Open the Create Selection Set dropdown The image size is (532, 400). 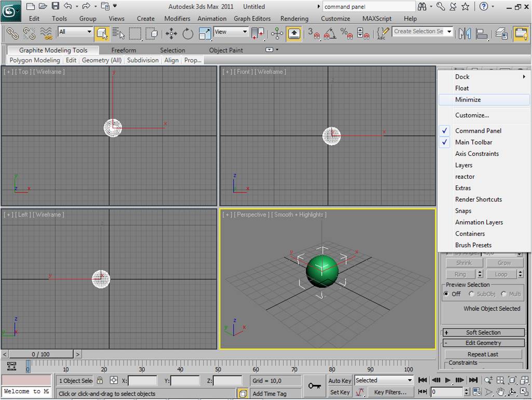coord(422,31)
